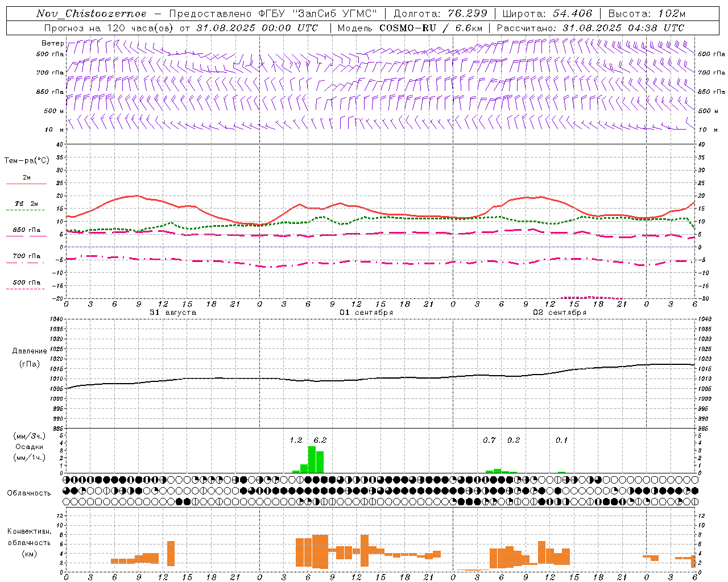Click the 02 сентября date label
This screenshot has width=728, height=582.
[x=560, y=313]
